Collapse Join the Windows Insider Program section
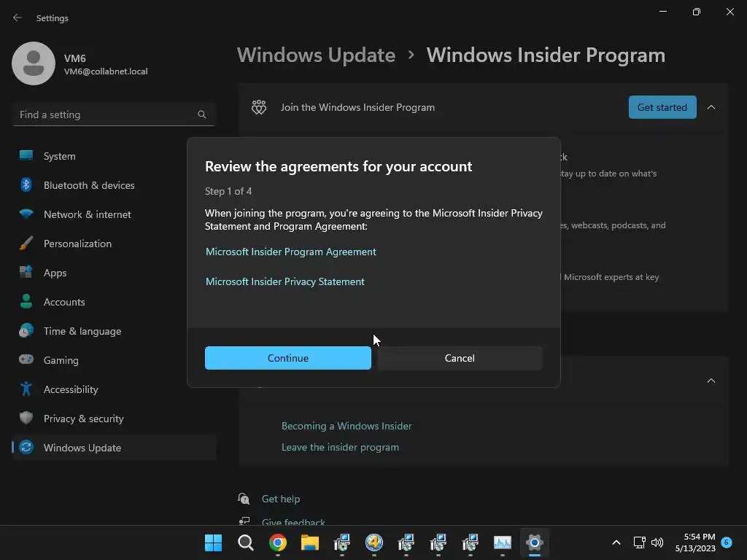Viewport: 747px width, 560px height. coord(711,107)
